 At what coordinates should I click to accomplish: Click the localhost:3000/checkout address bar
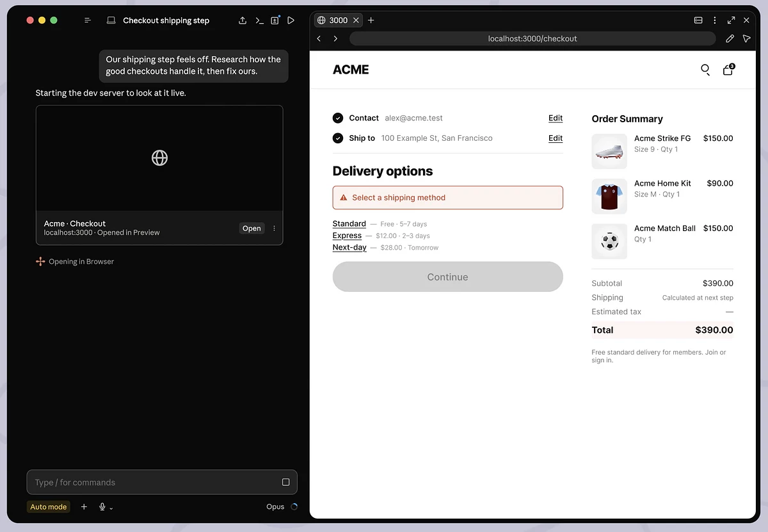(x=532, y=38)
